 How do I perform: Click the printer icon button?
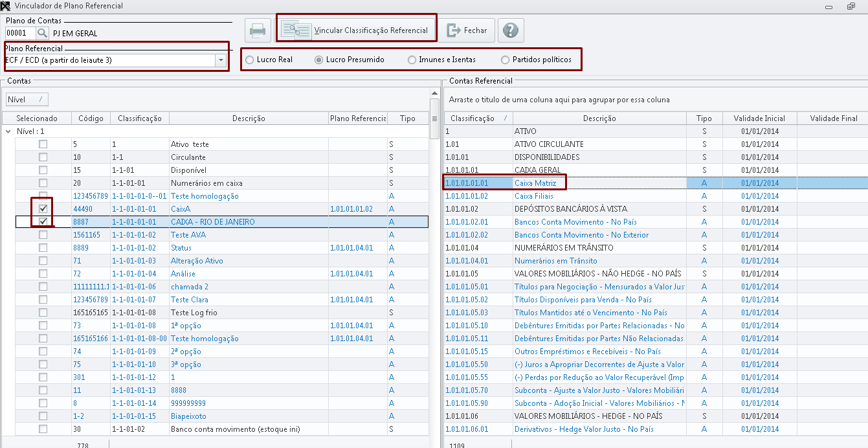click(x=257, y=30)
